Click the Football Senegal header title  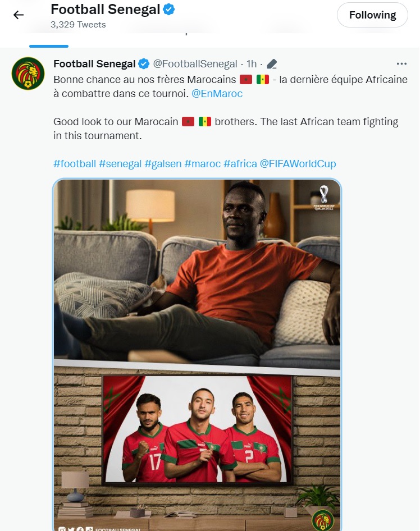[106, 10]
